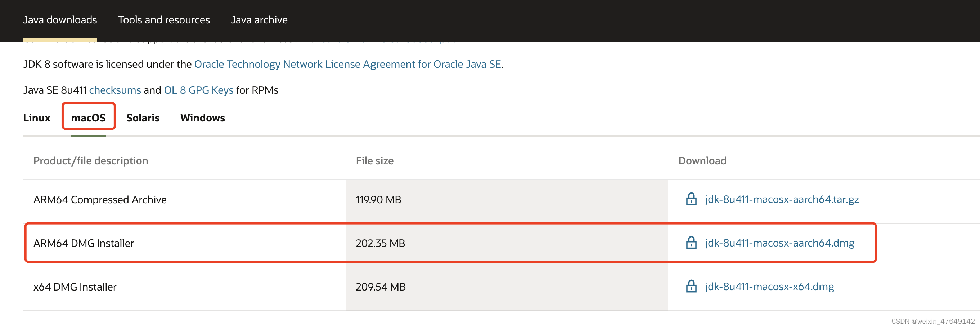Click the x64 DMG Installer description
This screenshot has height=328, width=980.
pyautogui.click(x=75, y=287)
